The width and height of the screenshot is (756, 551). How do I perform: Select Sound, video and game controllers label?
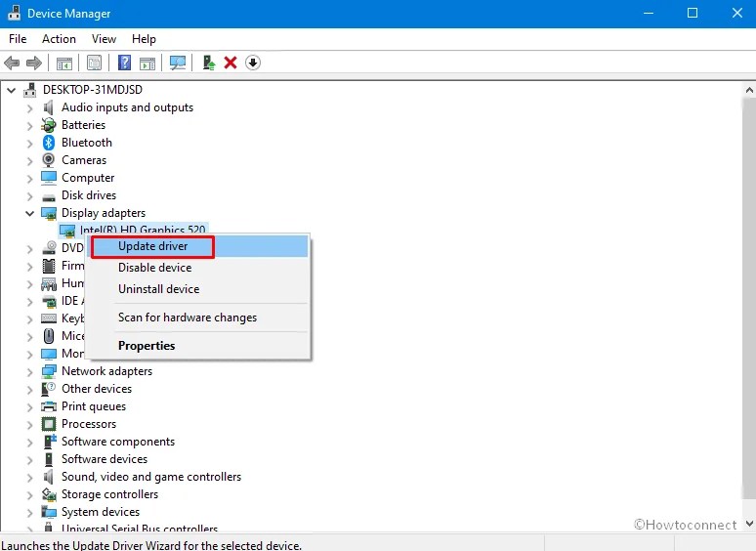[151, 477]
